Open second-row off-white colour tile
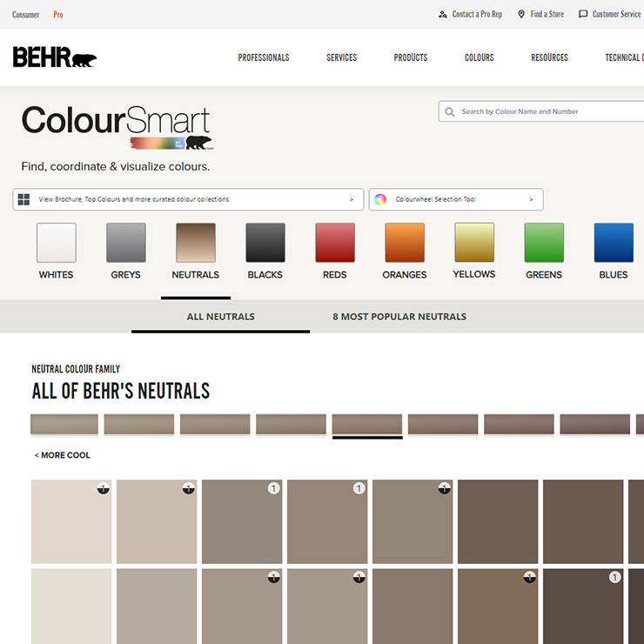The width and height of the screenshot is (644, 644). pos(71,607)
